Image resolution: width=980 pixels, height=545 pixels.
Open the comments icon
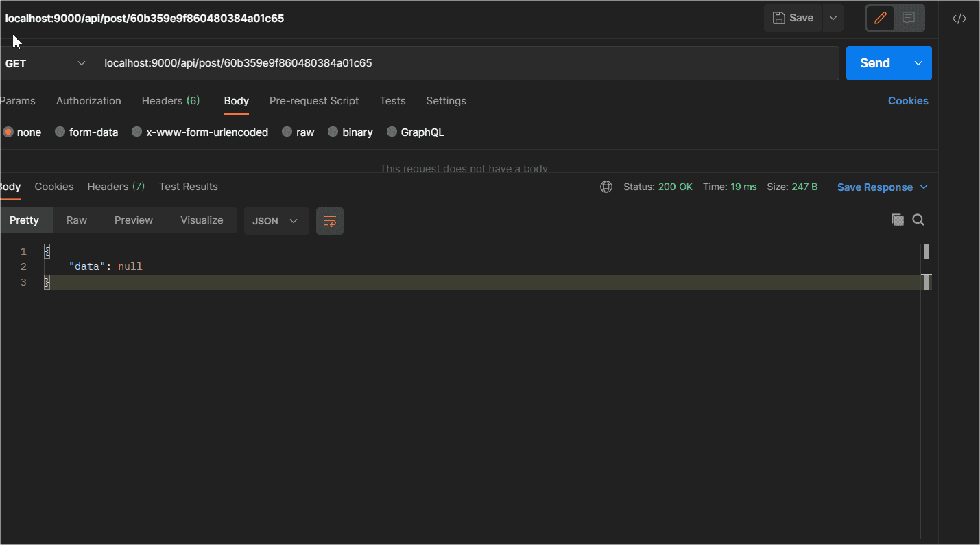click(x=909, y=19)
